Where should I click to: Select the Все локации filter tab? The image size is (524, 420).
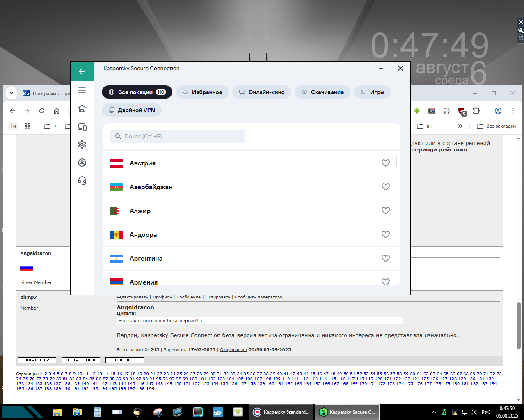(137, 92)
